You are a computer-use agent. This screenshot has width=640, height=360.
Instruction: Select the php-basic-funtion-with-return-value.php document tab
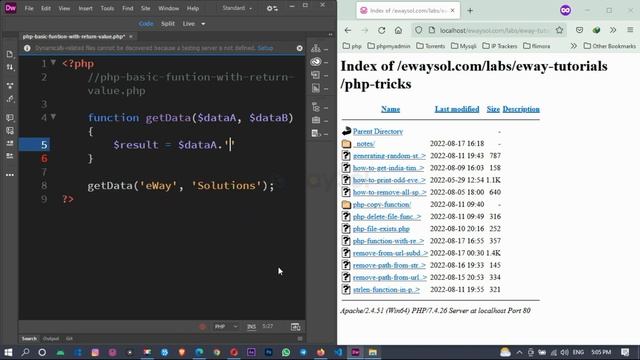tap(74, 37)
